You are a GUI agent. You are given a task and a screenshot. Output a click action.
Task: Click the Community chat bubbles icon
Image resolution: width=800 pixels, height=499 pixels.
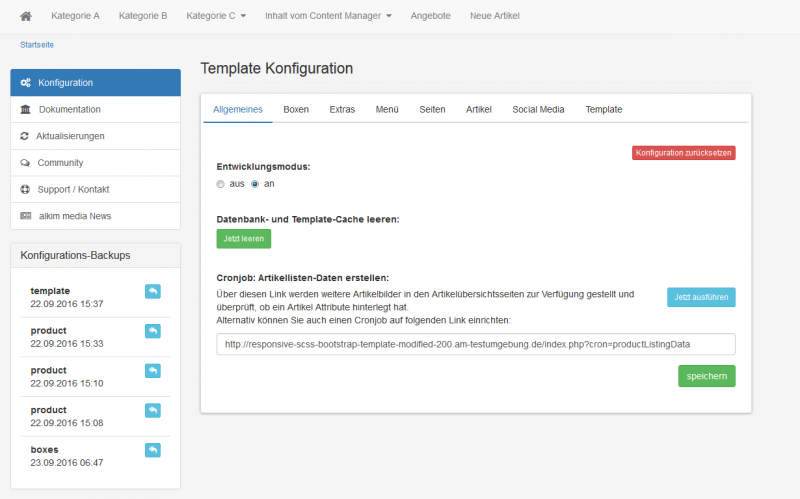click(25, 163)
